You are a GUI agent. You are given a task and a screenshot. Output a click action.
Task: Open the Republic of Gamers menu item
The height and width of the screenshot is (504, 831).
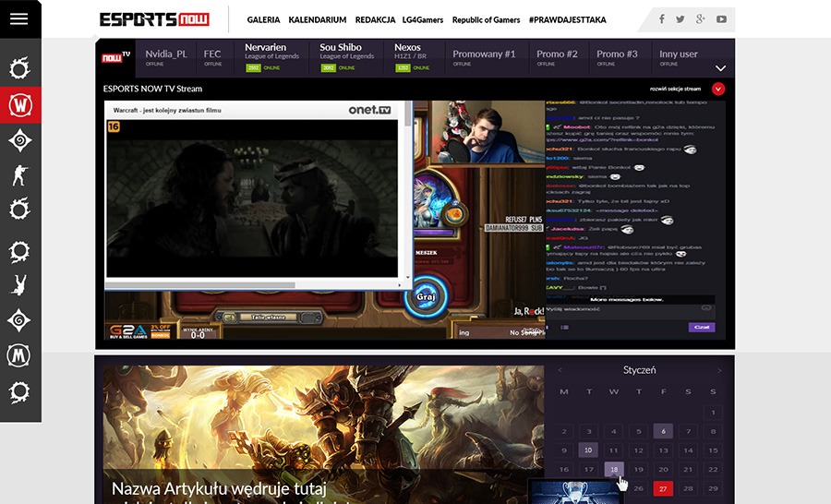486,19
